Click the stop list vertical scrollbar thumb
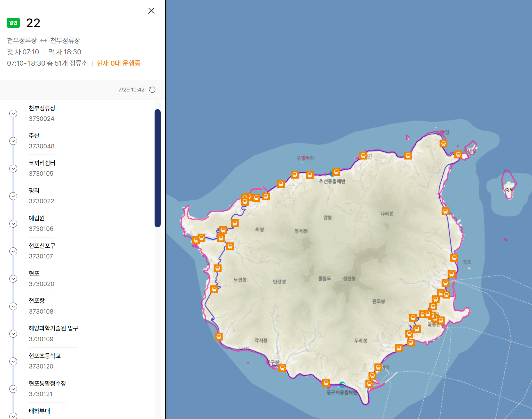Screen dimensions: 532x419 (x=157, y=168)
